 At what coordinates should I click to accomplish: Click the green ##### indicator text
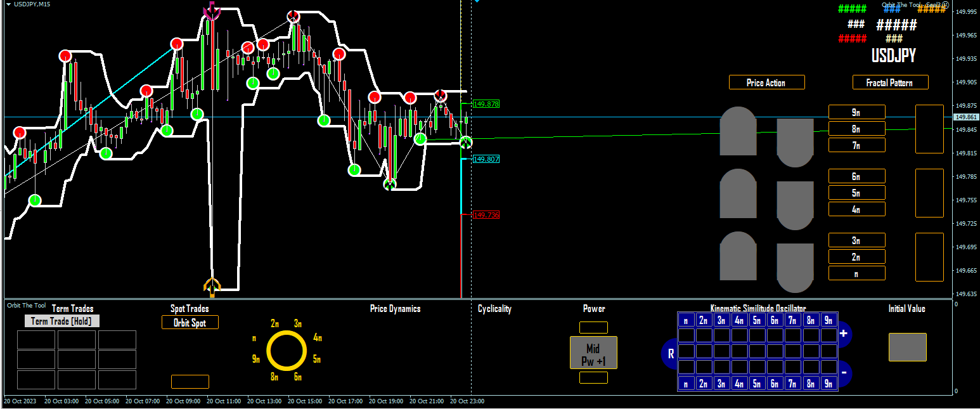(x=852, y=9)
